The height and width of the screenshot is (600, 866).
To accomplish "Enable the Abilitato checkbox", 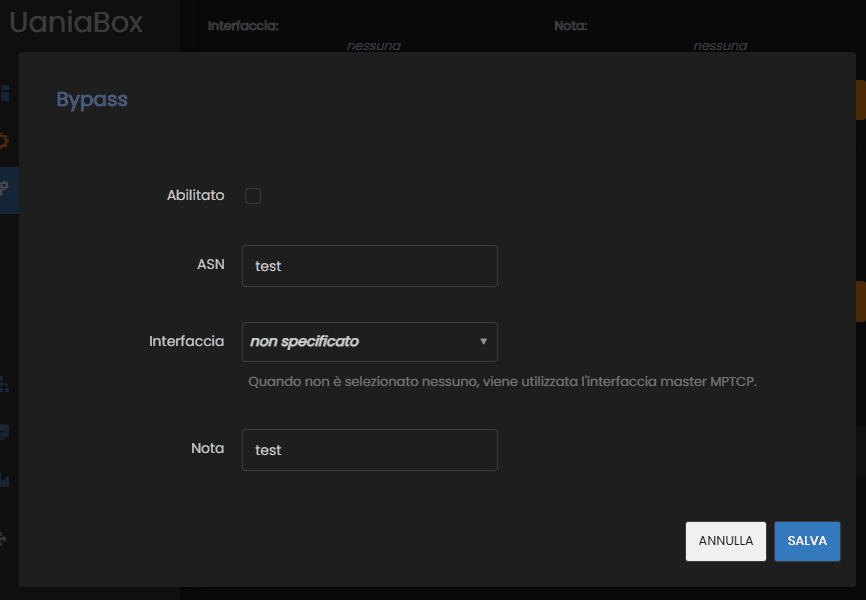I will (x=253, y=196).
